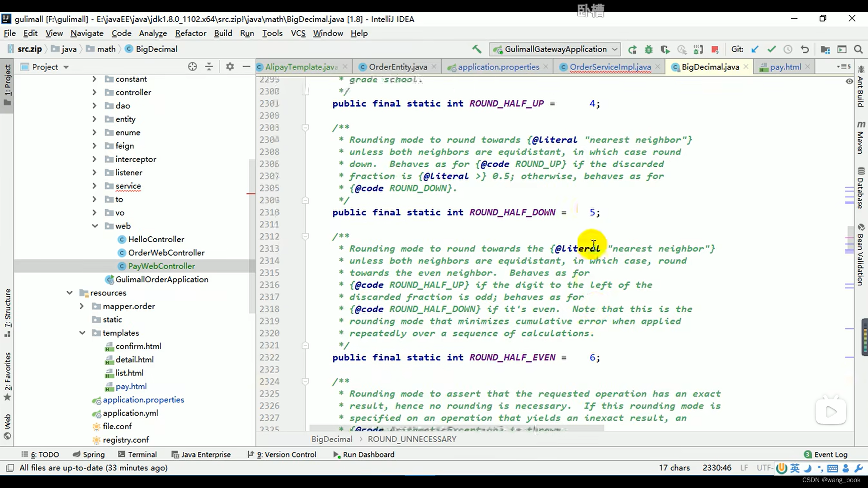This screenshot has width=868, height=488.
Task: Switch to Event Log tab
Action: 831,454
